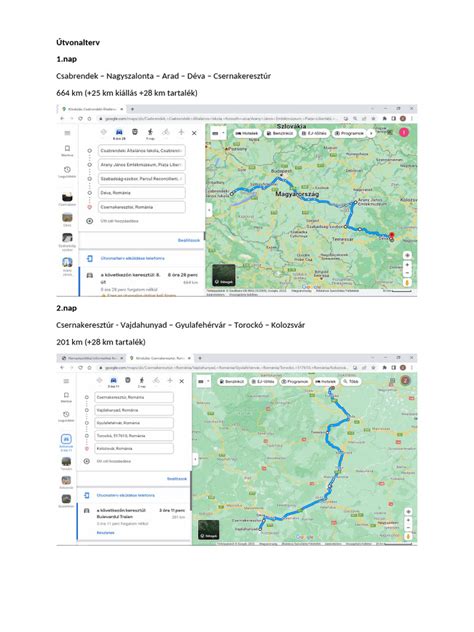The width and height of the screenshot is (474, 632).
Task: Zoom in with plus on Day 2 map
Action: [408, 520]
